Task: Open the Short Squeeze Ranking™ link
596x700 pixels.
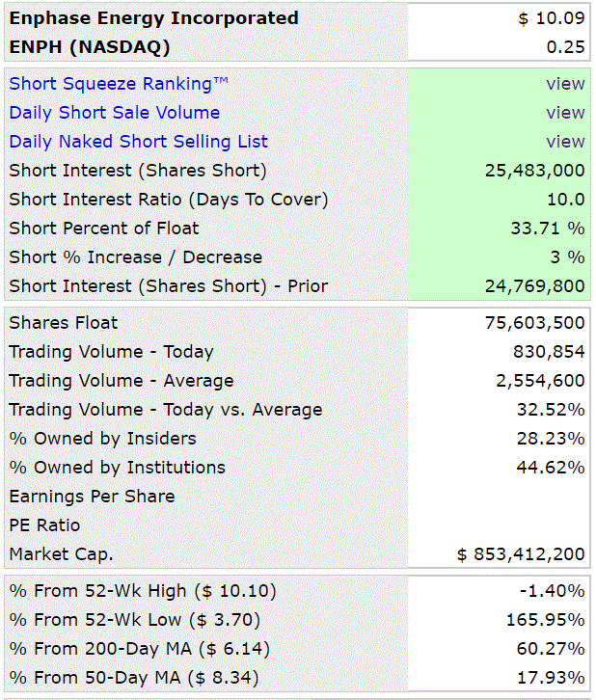Action: pyautogui.click(x=120, y=84)
